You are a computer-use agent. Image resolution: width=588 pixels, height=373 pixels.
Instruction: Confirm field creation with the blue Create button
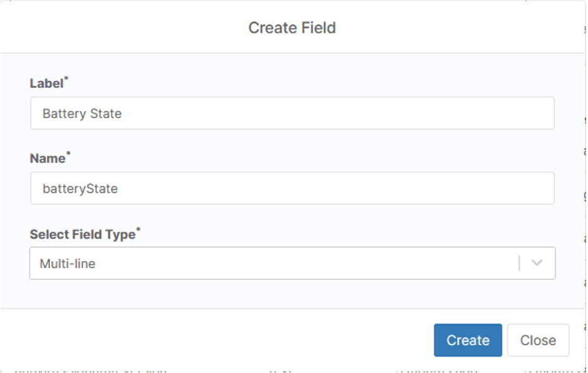point(467,340)
